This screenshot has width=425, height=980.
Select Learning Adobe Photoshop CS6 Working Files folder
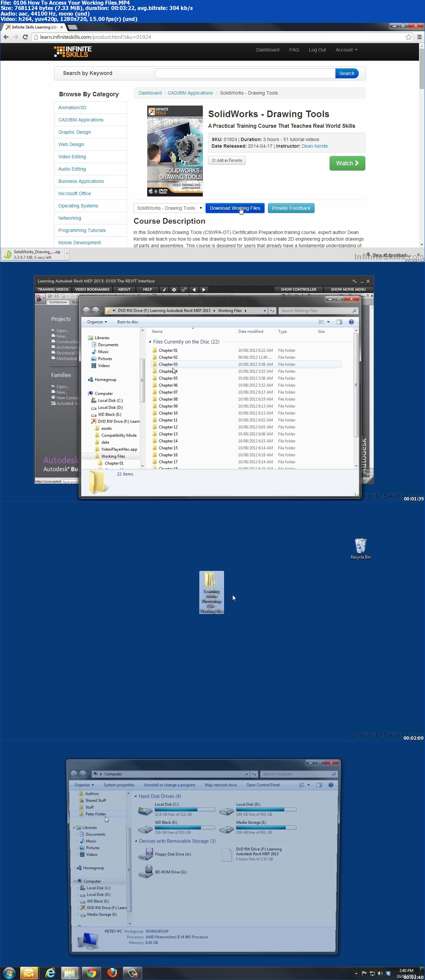pos(212,592)
